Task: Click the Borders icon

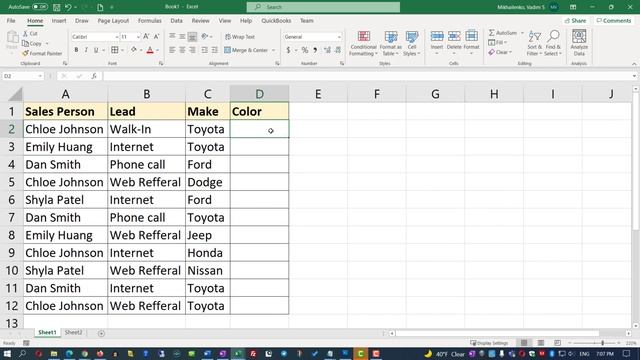Action: click(x=115, y=50)
